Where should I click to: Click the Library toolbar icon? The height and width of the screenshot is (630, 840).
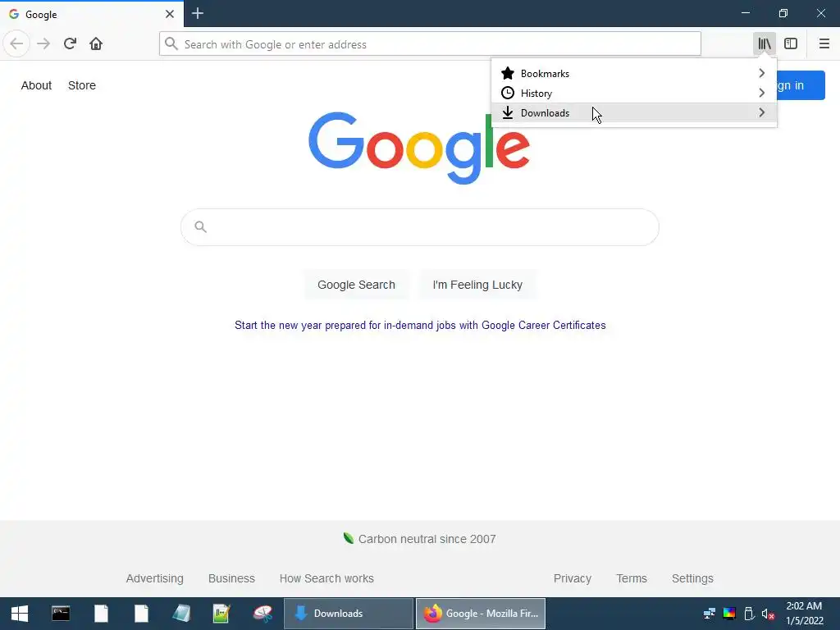coord(765,44)
